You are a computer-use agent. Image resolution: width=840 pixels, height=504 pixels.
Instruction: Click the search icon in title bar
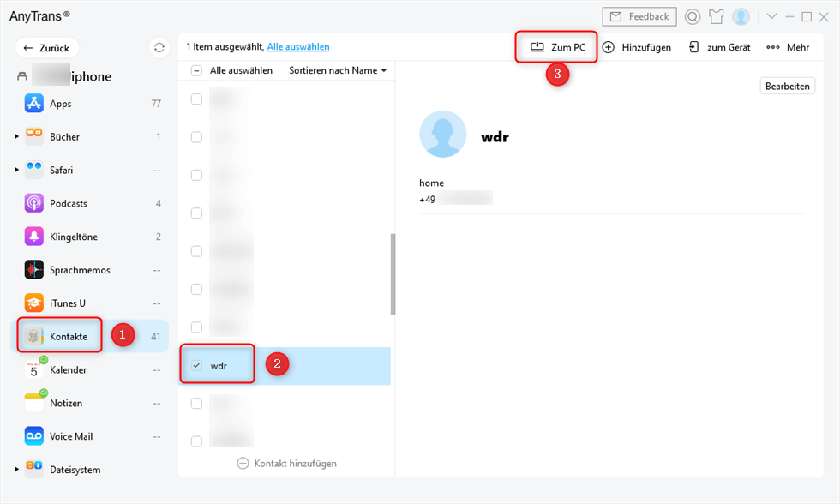click(x=693, y=17)
